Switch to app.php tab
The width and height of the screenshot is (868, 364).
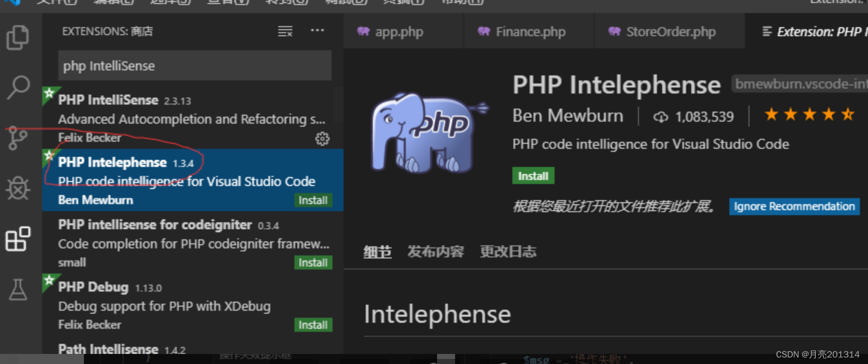coord(403,31)
